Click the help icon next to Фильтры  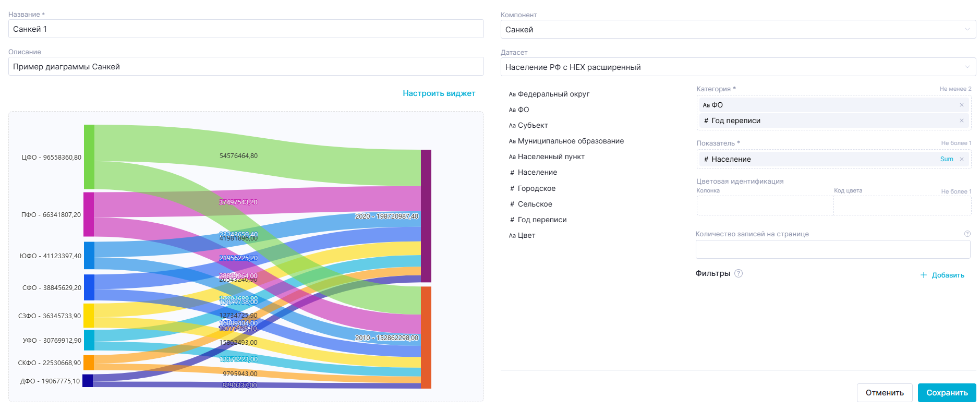point(738,273)
